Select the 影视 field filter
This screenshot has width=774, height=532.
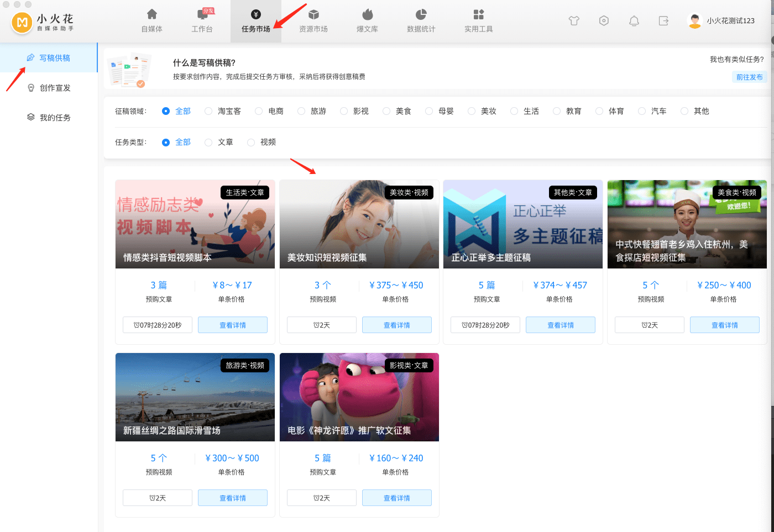pos(354,111)
